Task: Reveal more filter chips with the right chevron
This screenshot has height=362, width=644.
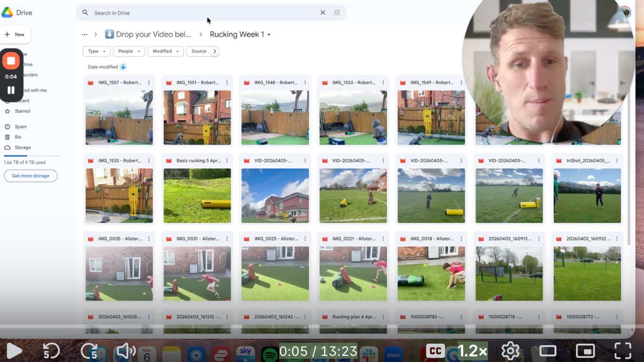Action: (215, 52)
